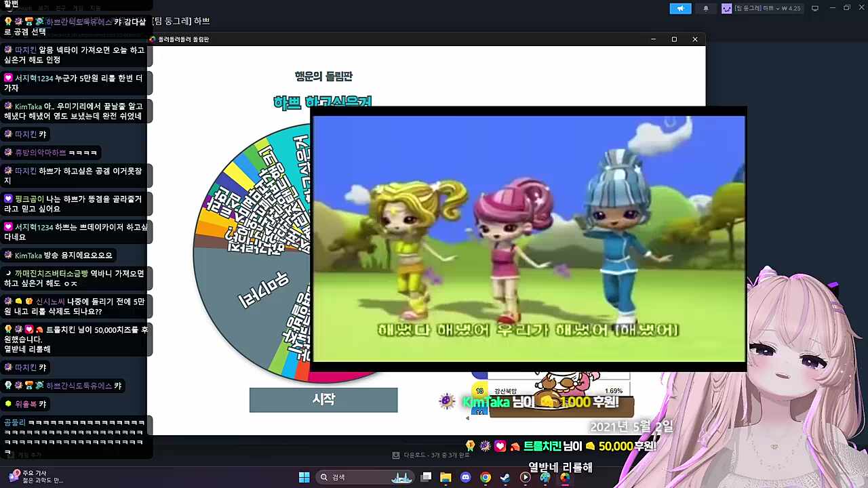
Task: Maximize the 돌려돌려돌려 돌림판 window
Action: 674,39
